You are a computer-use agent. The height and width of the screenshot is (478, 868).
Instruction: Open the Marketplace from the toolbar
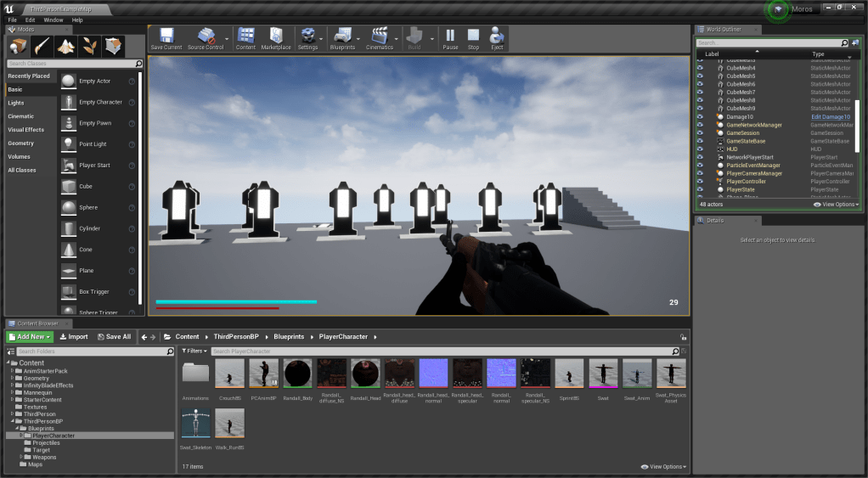coord(275,36)
